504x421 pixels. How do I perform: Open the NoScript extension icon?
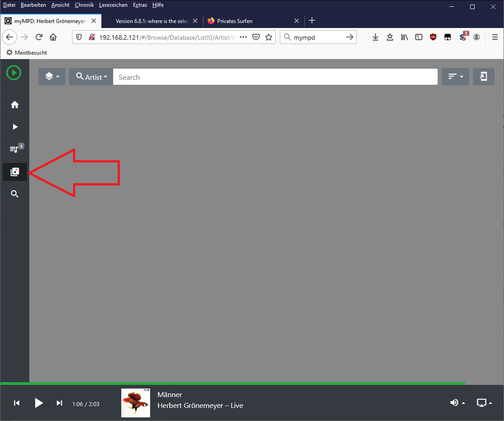click(463, 37)
